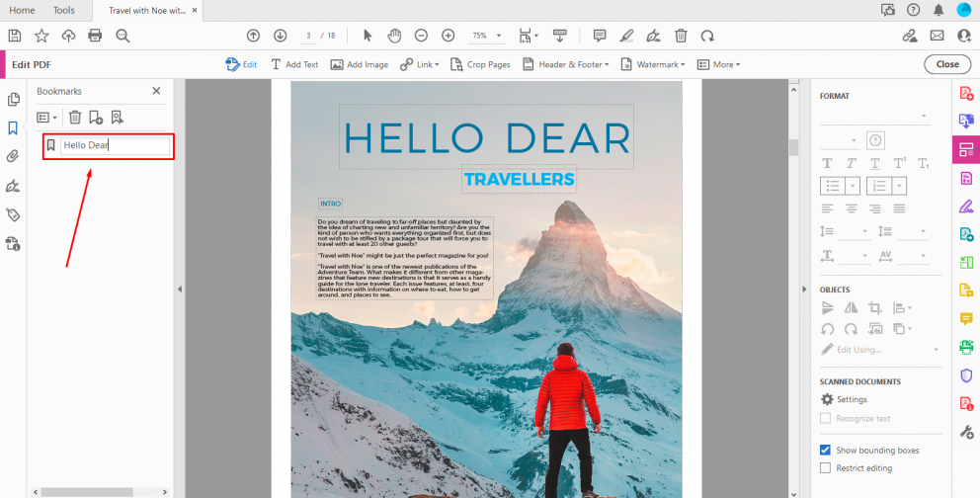Find current bookmark icon

point(117,117)
